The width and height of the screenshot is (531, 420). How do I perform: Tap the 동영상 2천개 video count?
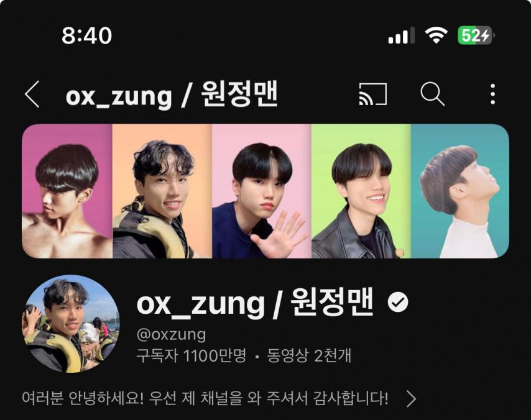(x=309, y=356)
